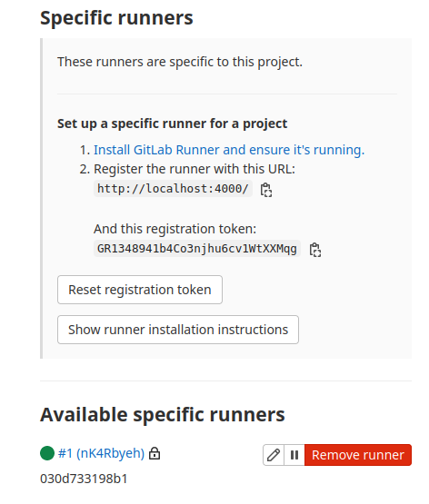Pause runner #1
This screenshot has width=429, height=504.
[294, 455]
